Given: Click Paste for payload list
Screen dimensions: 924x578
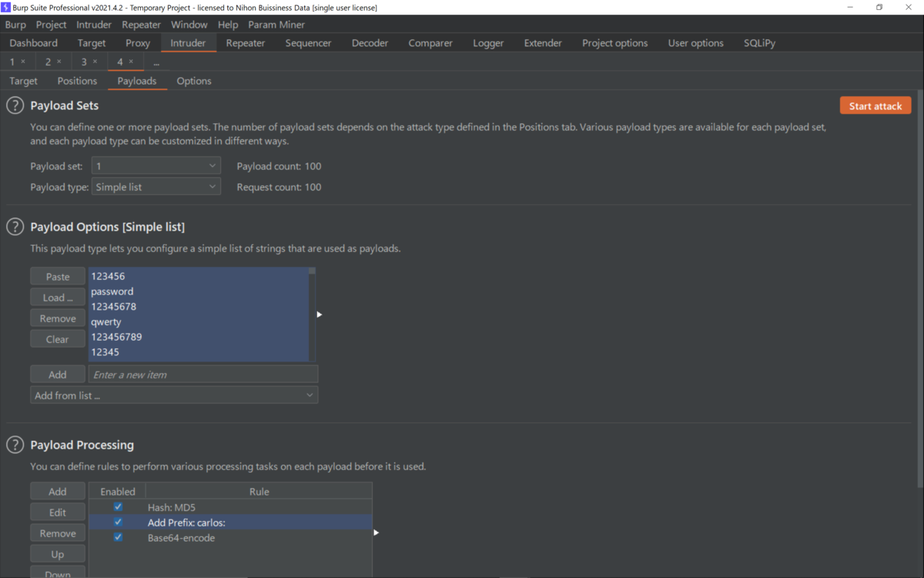Looking at the screenshot, I should (58, 277).
